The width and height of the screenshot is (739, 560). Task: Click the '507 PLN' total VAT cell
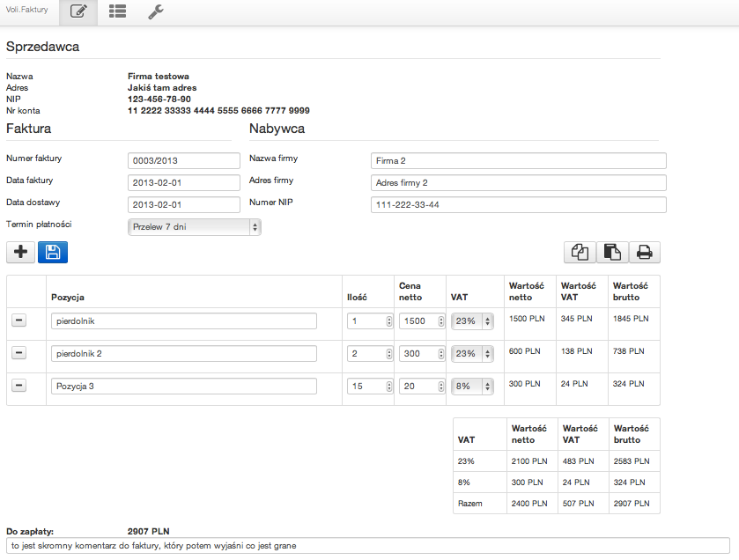[579, 504]
